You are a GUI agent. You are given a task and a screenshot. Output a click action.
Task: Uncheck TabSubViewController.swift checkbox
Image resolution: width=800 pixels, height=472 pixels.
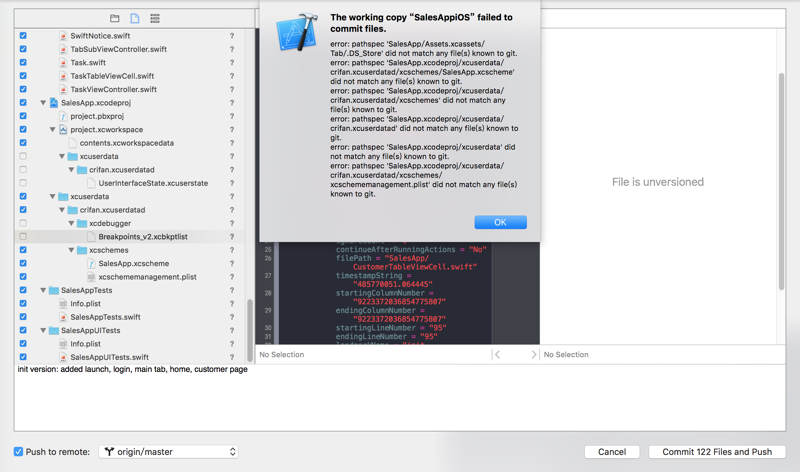pyautogui.click(x=23, y=49)
